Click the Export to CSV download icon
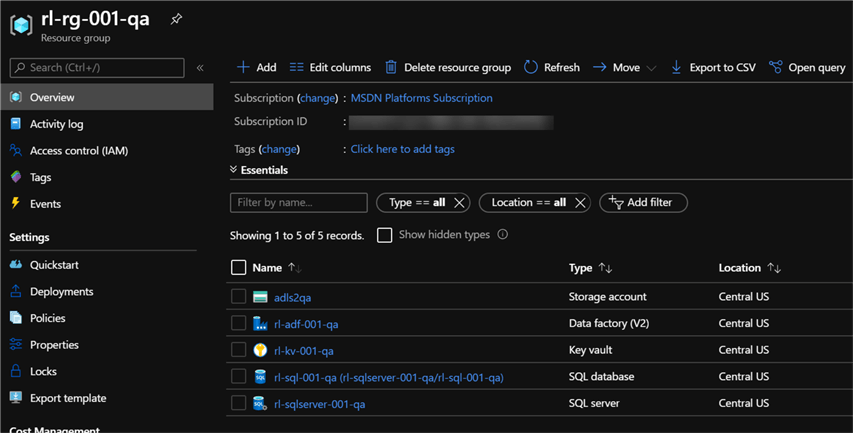 (677, 67)
